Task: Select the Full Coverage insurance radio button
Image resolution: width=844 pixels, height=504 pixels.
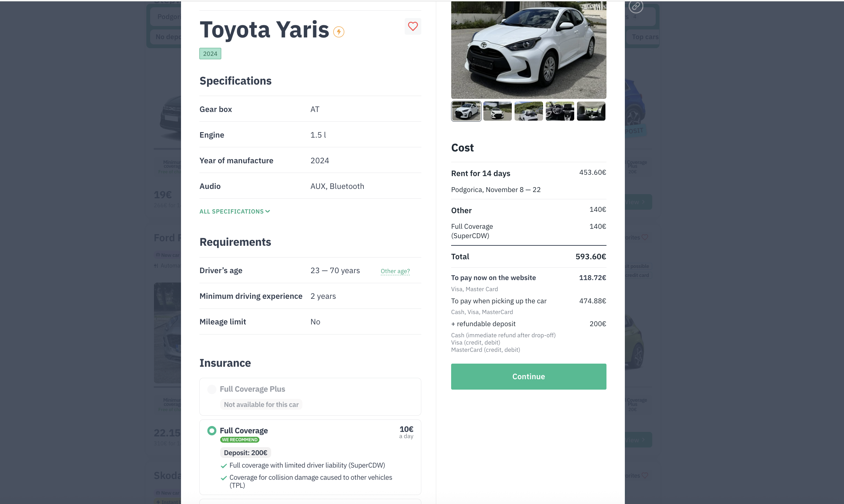Action: (212, 431)
